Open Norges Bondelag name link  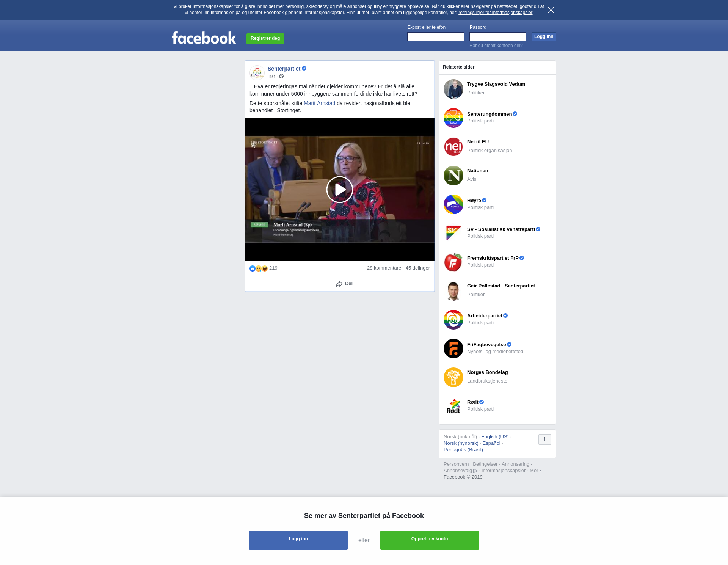[487, 372]
